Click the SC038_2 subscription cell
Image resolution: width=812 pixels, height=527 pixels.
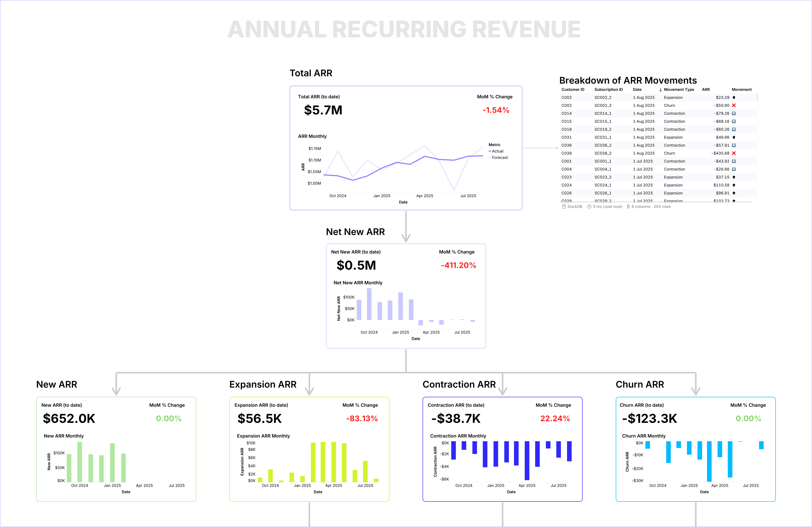click(x=603, y=153)
